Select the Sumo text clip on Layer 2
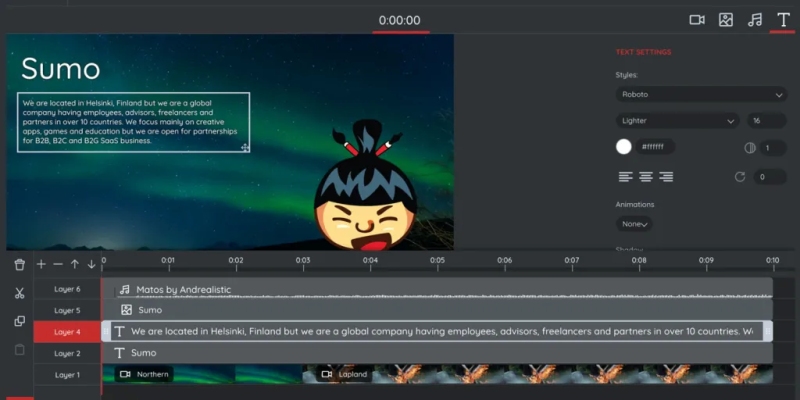 [x=438, y=353]
